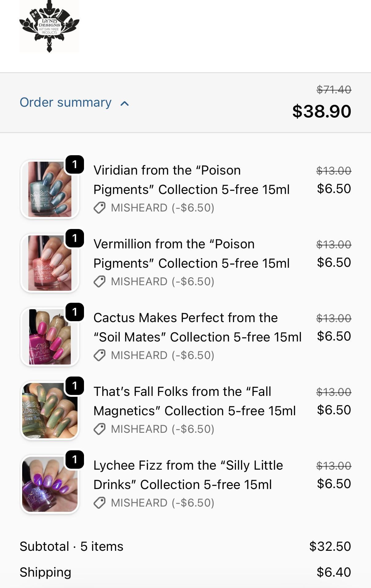Open the Viridian polish thumbnail
371x588 pixels.
click(x=50, y=189)
